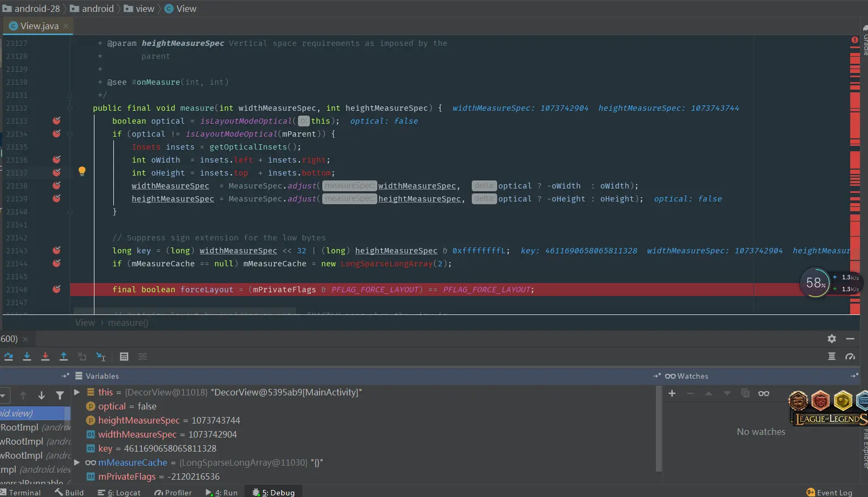Viewport: 868px width, 497px height.
Task: Click the Variables panel vertical scrollbar
Action: (659, 429)
